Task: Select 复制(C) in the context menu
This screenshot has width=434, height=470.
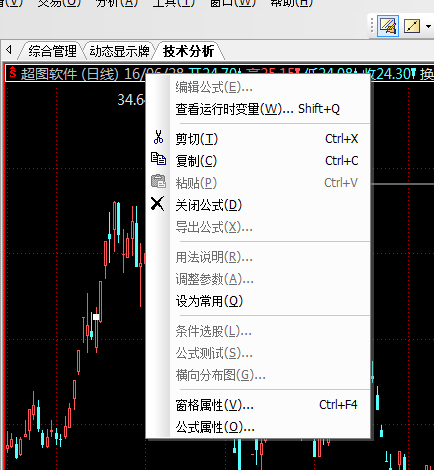Action: 258,161
